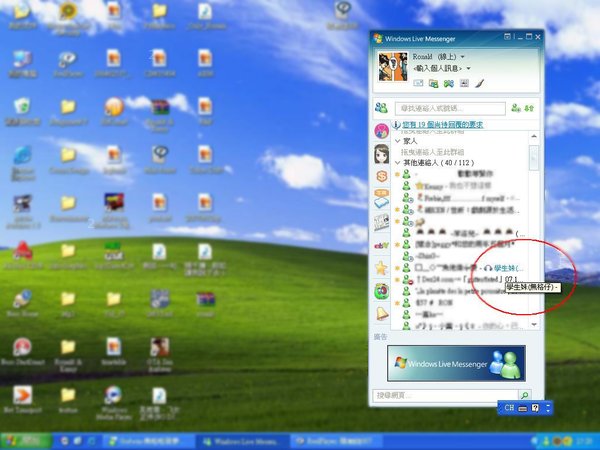Image resolution: width=600 pixels, height=450 pixels.
Task: Open the sharing folders icon in Messenger
Action: pyautogui.click(x=433, y=83)
